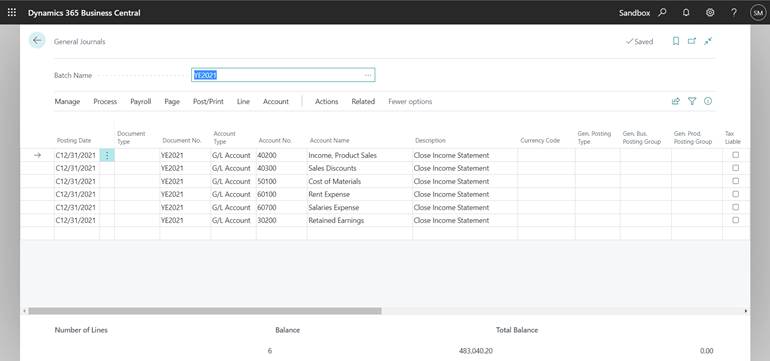Click the scrollbar right arrow

746,311
